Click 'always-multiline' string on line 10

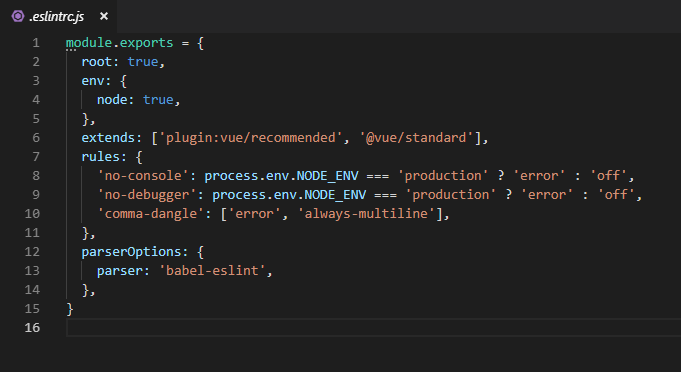pos(366,214)
